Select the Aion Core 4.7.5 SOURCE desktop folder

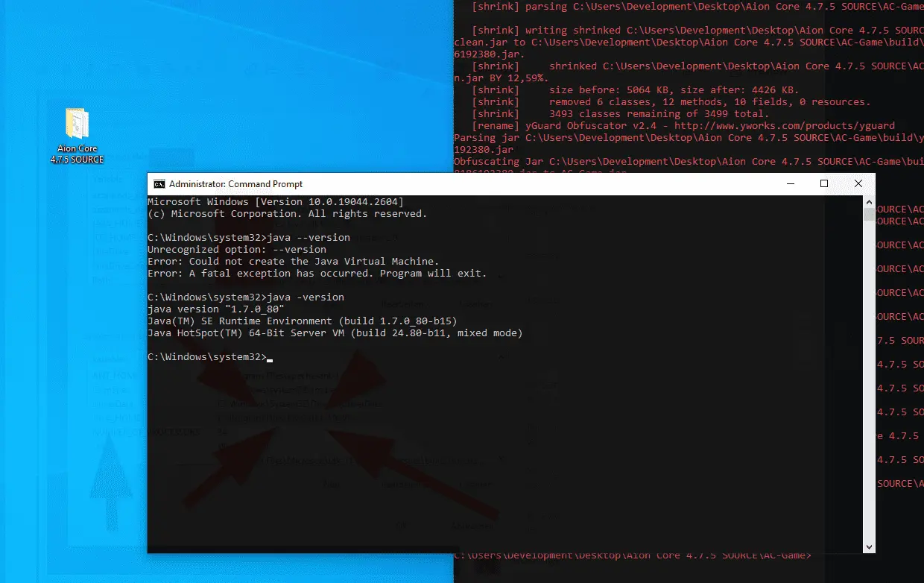77,136
